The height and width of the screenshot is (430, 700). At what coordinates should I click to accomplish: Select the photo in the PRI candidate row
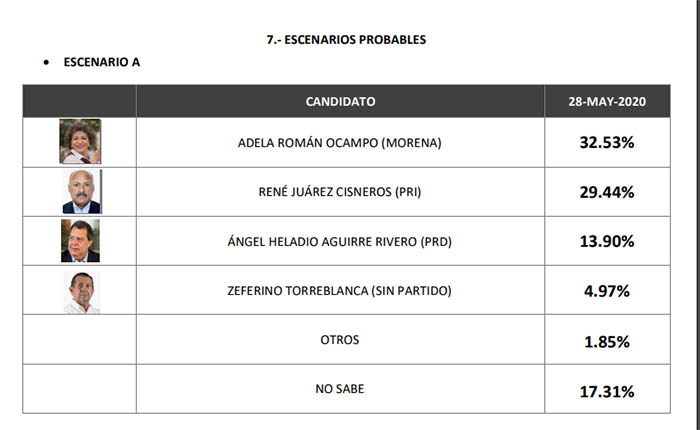(x=82, y=192)
